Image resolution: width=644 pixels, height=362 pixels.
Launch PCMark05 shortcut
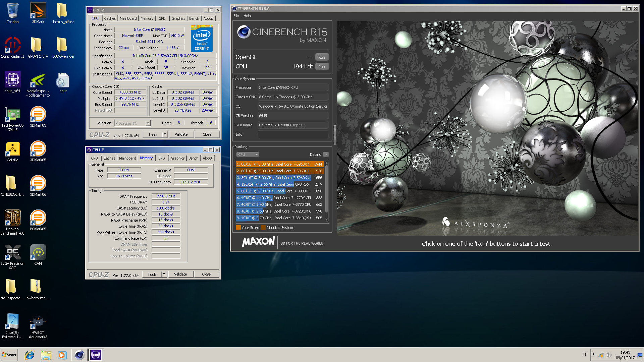coord(38,220)
